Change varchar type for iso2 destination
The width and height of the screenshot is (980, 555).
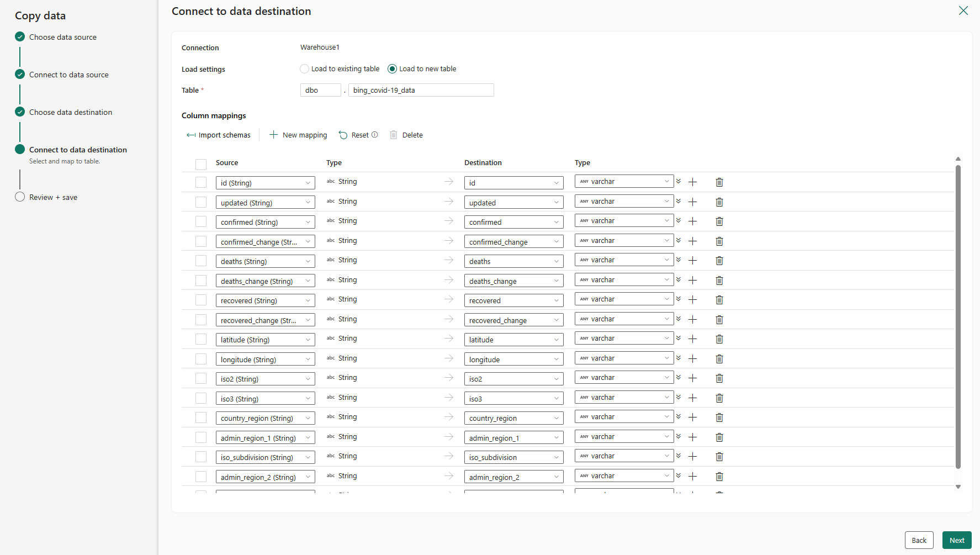624,378
